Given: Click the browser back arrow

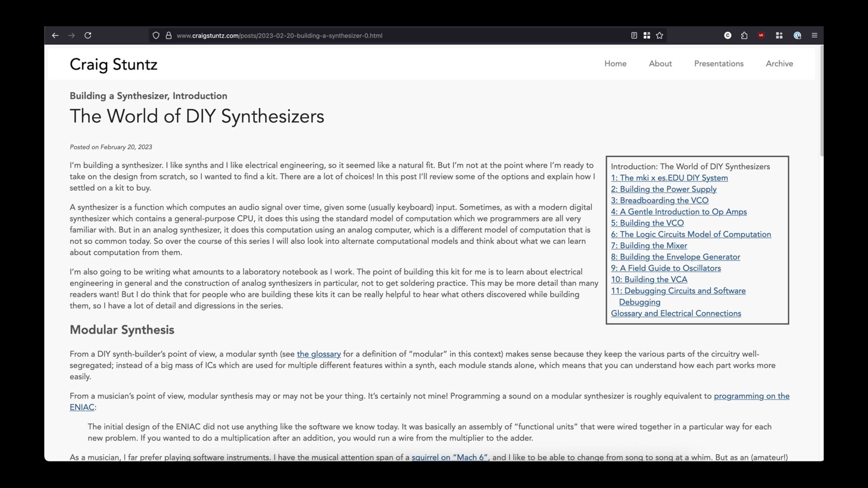Looking at the screenshot, I should tap(55, 35).
